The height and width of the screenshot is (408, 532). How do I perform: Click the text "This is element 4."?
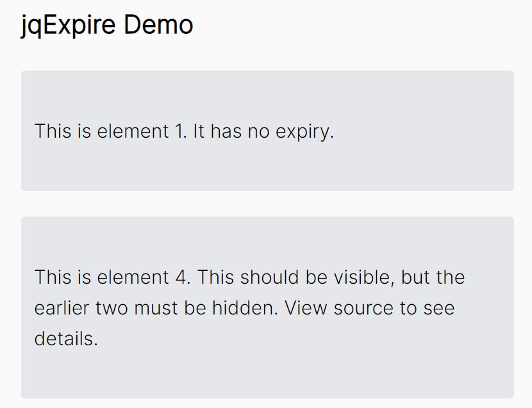click(113, 277)
